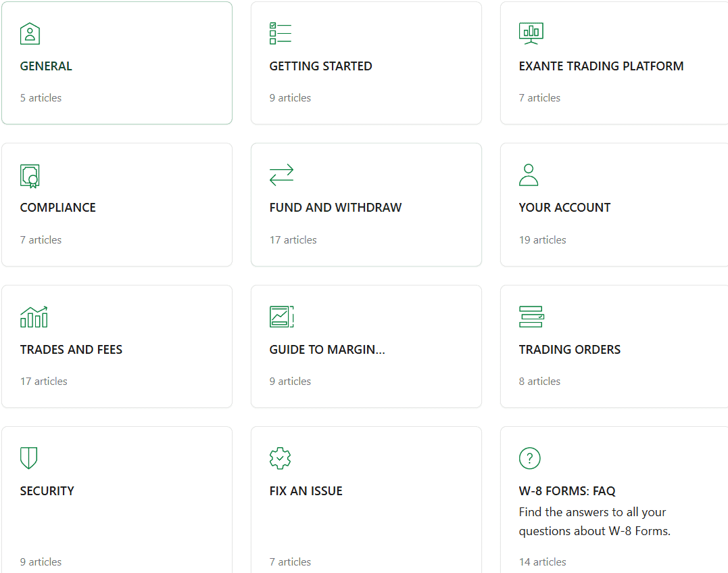Screen dimensions: 728x573
Task: Click the Security shield icon
Action: point(28,458)
